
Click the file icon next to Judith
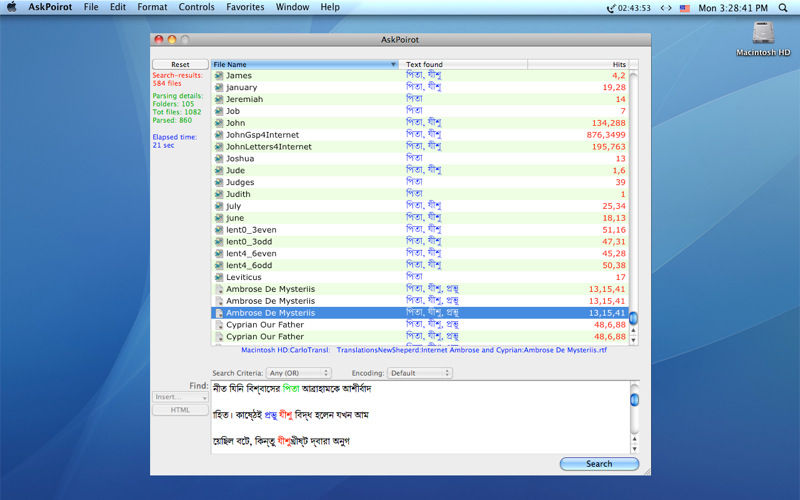[219, 194]
